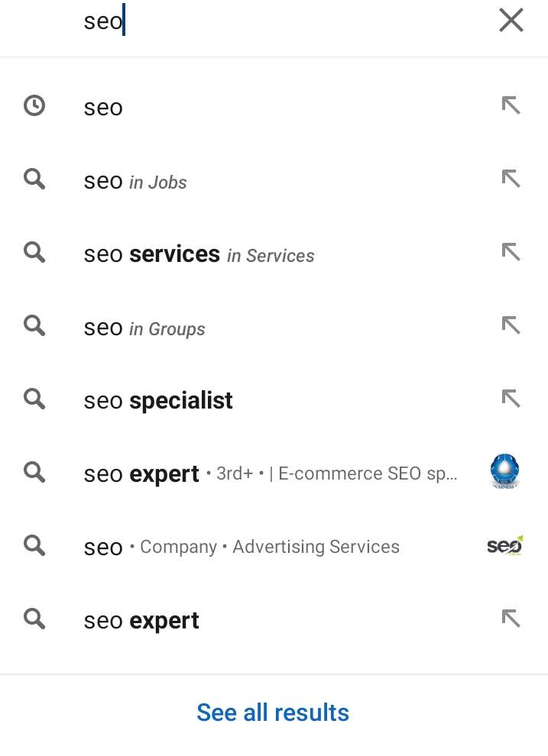Select the seo in Jobs suggestion
548x756 pixels.
(x=274, y=179)
